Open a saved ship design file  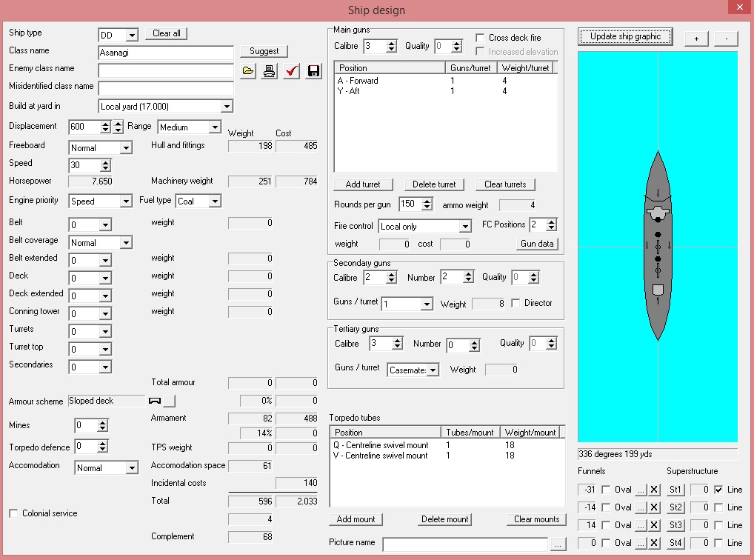click(x=248, y=71)
